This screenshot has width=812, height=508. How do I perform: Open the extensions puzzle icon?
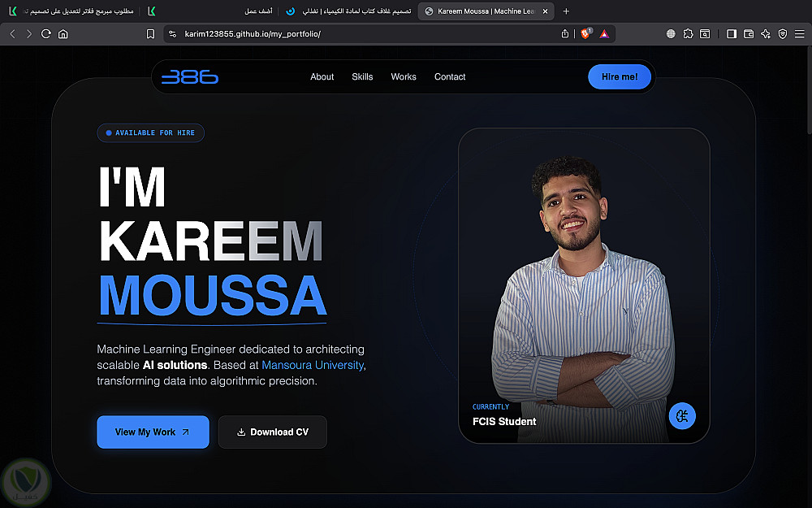688,33
